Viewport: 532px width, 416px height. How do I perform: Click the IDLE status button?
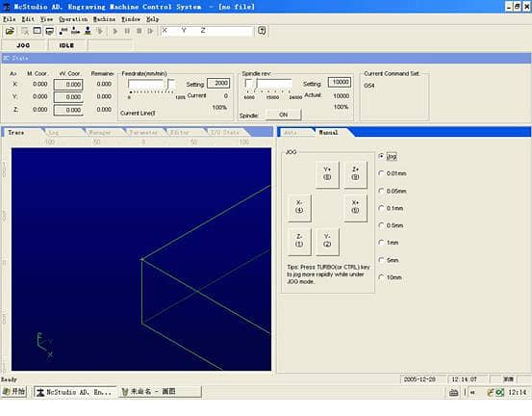(66, 45)
